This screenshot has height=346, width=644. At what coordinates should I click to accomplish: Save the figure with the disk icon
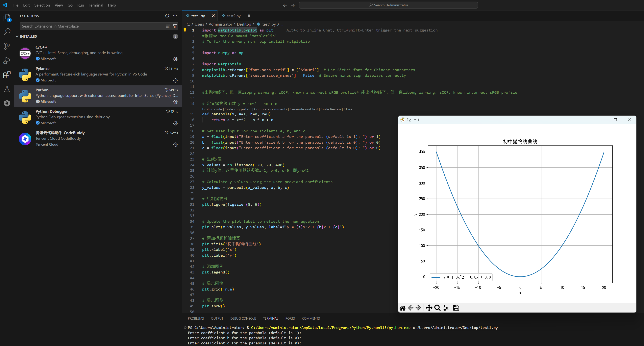[x=456, y=308]
